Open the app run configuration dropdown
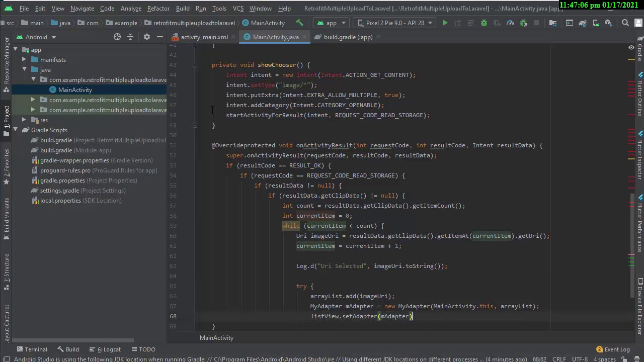 pos(331,23)
